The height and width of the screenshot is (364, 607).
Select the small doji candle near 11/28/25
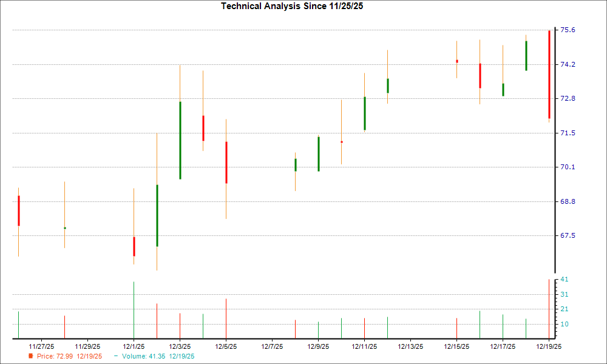tap(64, 227)
